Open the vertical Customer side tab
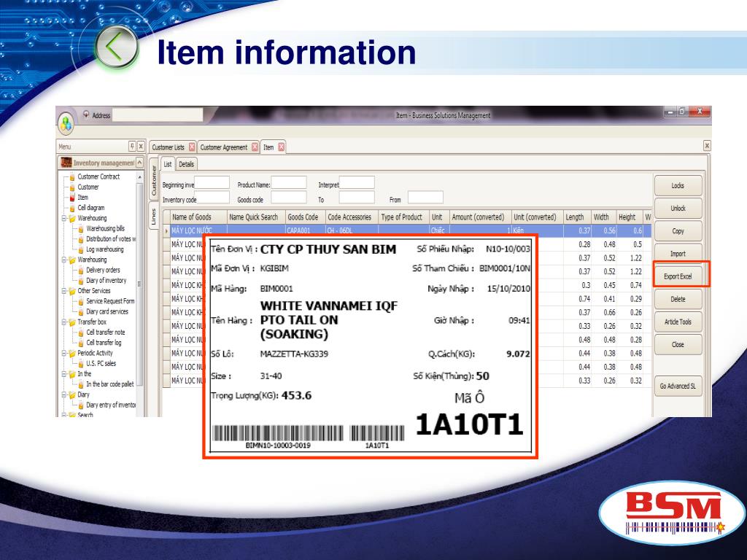The image size is (747, 560). pyautogui.click(x=154, y=181)
